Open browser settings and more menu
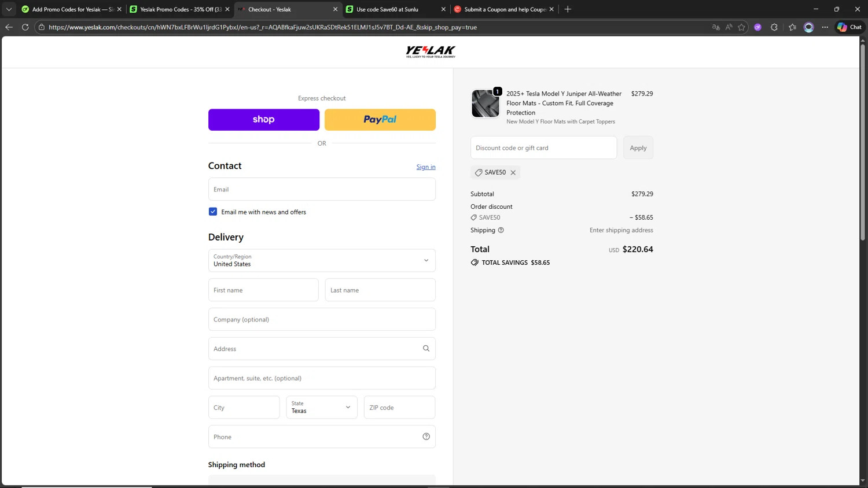This screenshot has width=868, height=488. (x=825, y=27)
